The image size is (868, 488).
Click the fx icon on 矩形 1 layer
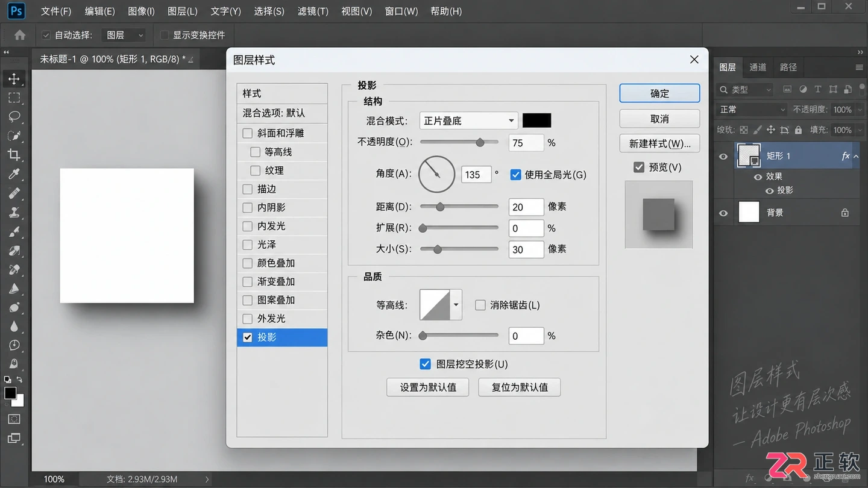[846, 156]
